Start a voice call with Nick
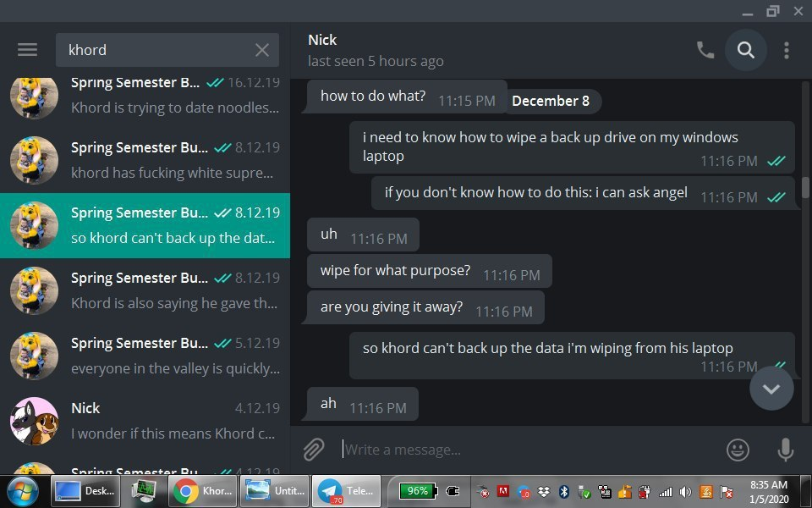This screenshot has width=812, height=508. pos(705,50)
